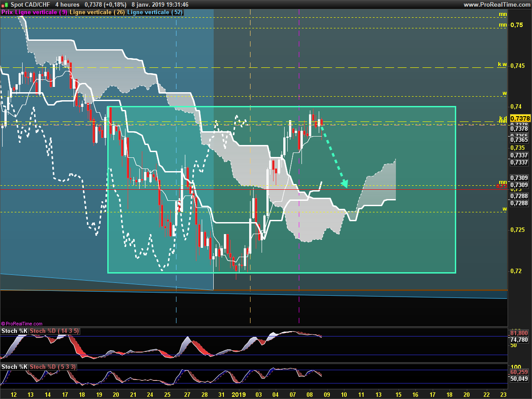Click the 60,259 stochastic value tag
532x399 pixels.
point(519,372)
